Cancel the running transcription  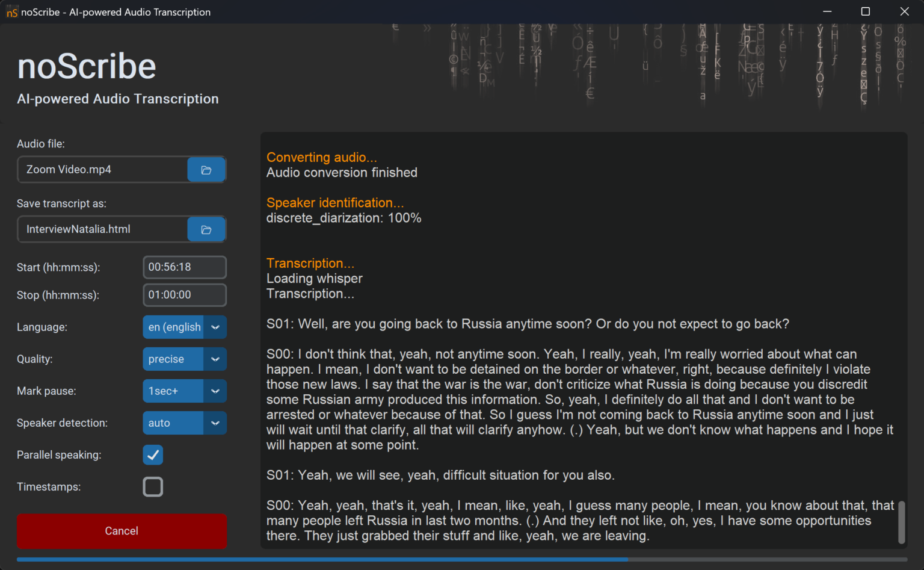point(122,531)
